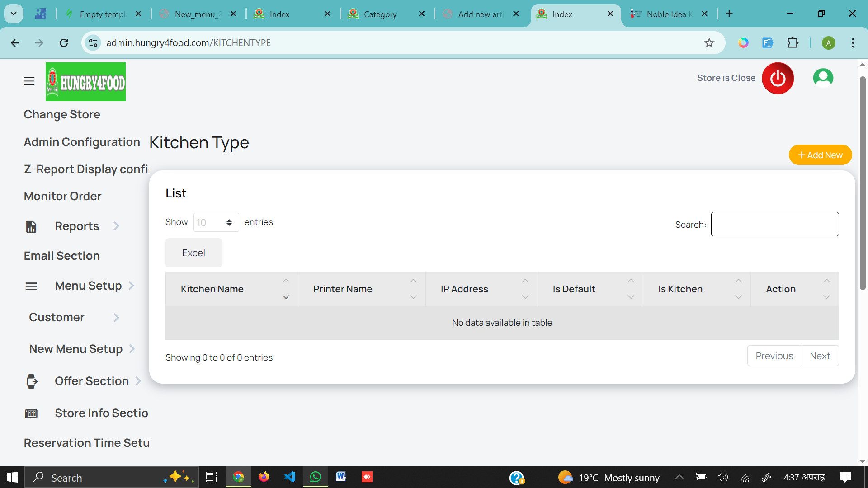This screenshot has width=868, height=488.
Task: Click the Offer Section sidebar icon
Action: [31, 381]
